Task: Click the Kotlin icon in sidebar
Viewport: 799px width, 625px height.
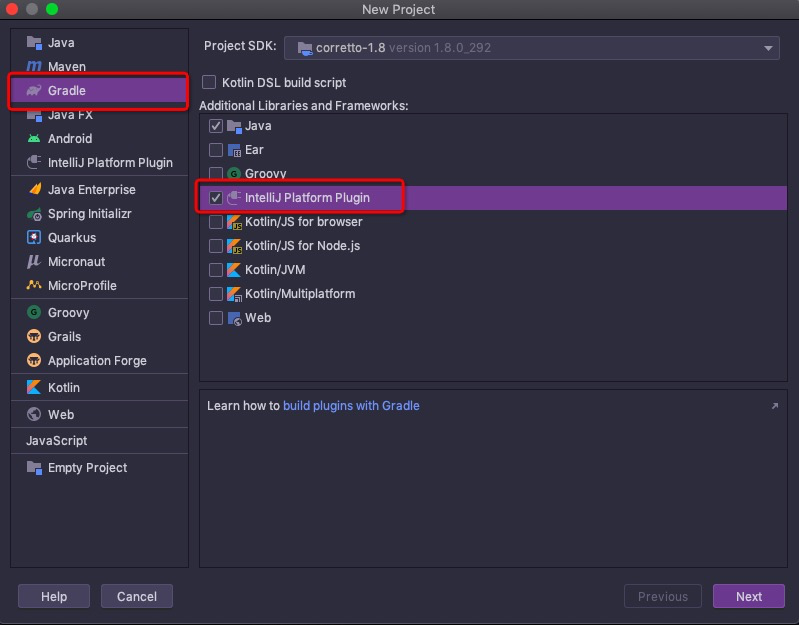Action: coord(34,387)
